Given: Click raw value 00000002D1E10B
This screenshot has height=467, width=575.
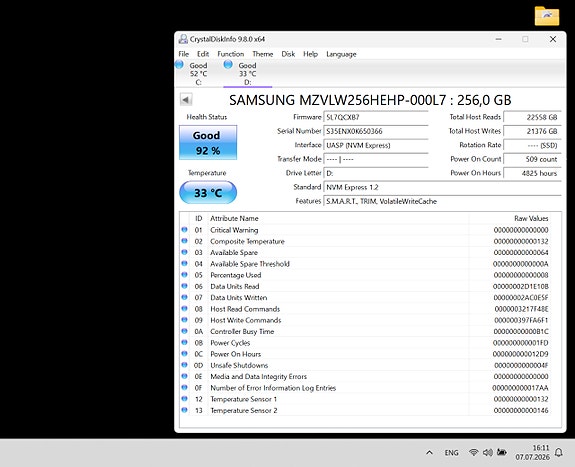Looking at the screenshot, I should click(x=521, y=287).
